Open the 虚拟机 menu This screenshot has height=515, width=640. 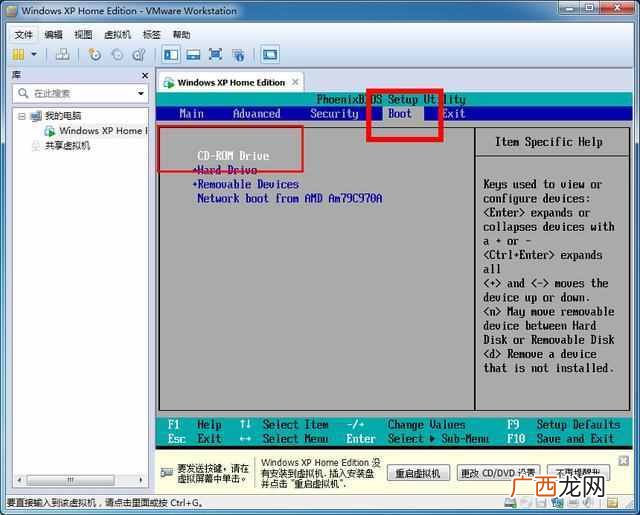pyautogui.click(x=118, y=35)
